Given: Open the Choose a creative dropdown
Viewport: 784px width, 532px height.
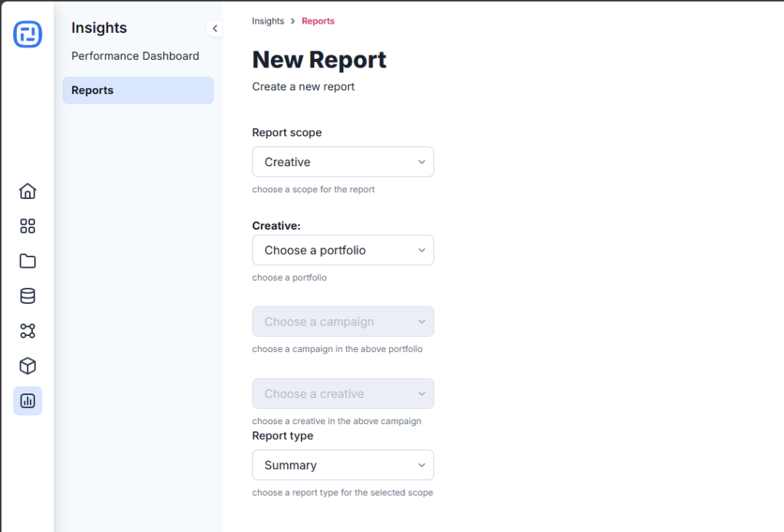Looking at the screenshot, I should 343,393.
